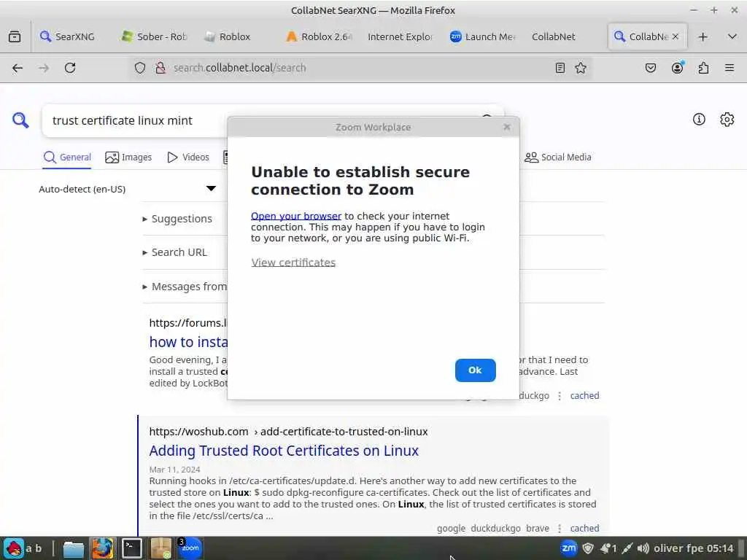Open cached link for woshub result
Screen dimensions: 747x560
[x=584, y=528]
